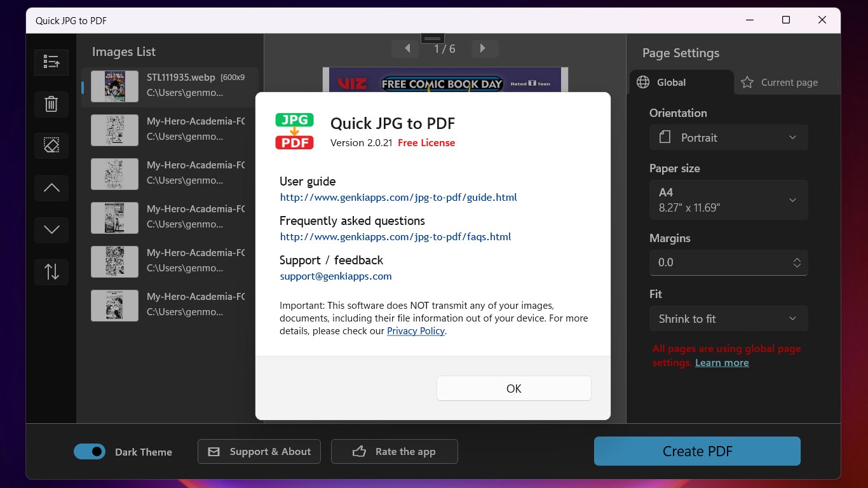
Task: Open the Paper size dropdown showing A4
Action: 728,200
